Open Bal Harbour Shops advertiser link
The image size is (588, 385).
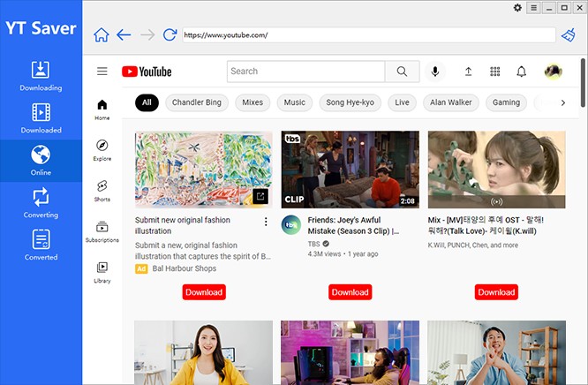[185, 268]
